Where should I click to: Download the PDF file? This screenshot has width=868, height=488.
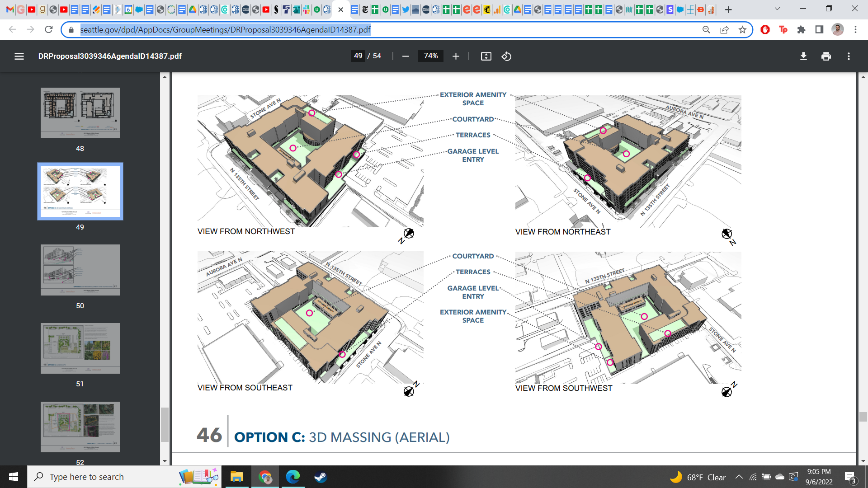[x=803, y=56]
